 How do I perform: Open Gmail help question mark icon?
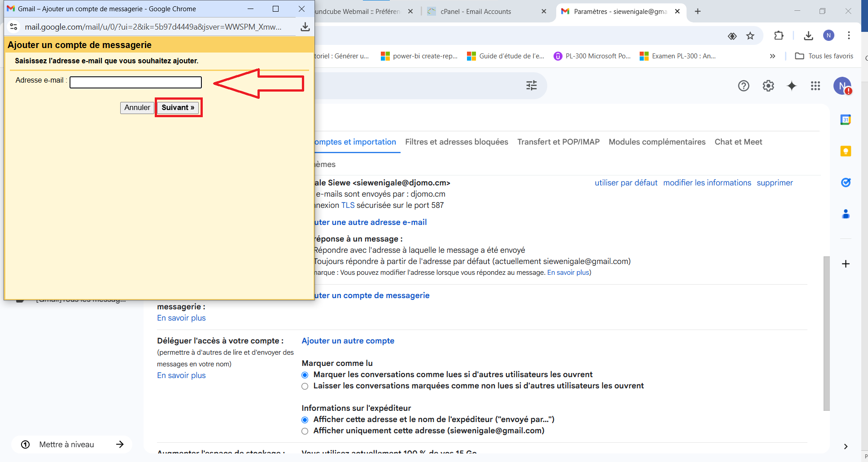(744, 86)
